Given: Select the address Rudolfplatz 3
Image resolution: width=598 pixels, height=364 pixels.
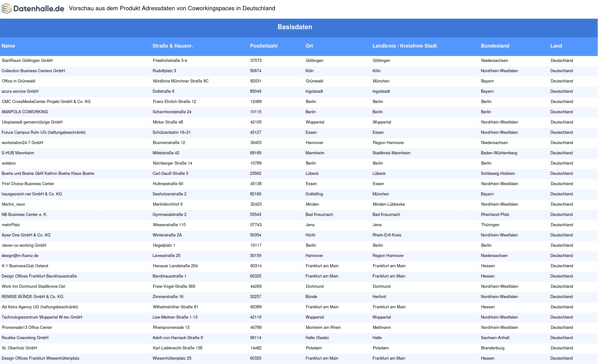Looking at the screenshot, I should click(x=164, y=71).
